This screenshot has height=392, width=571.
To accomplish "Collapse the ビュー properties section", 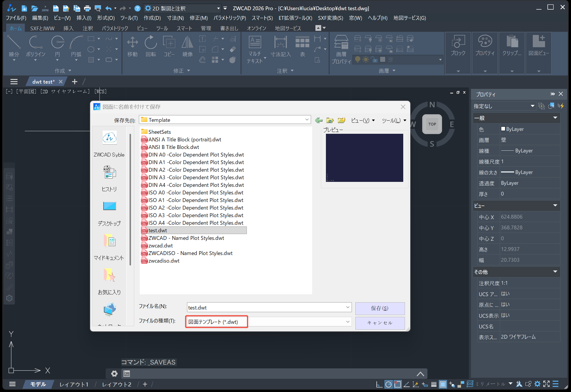I will [x=555, y=205].
